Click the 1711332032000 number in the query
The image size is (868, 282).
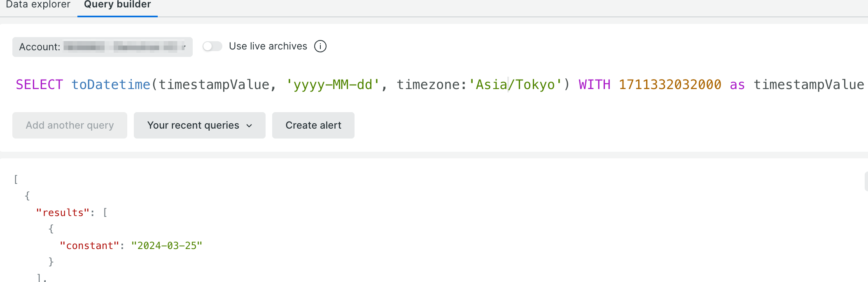[x=670, y=85]
